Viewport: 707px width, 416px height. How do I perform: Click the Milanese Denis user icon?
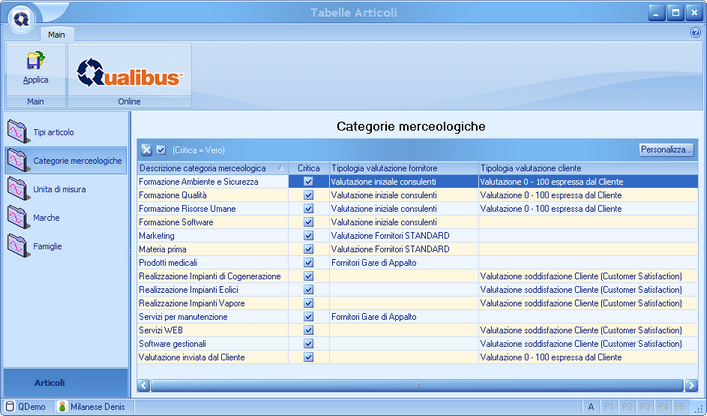62,406
